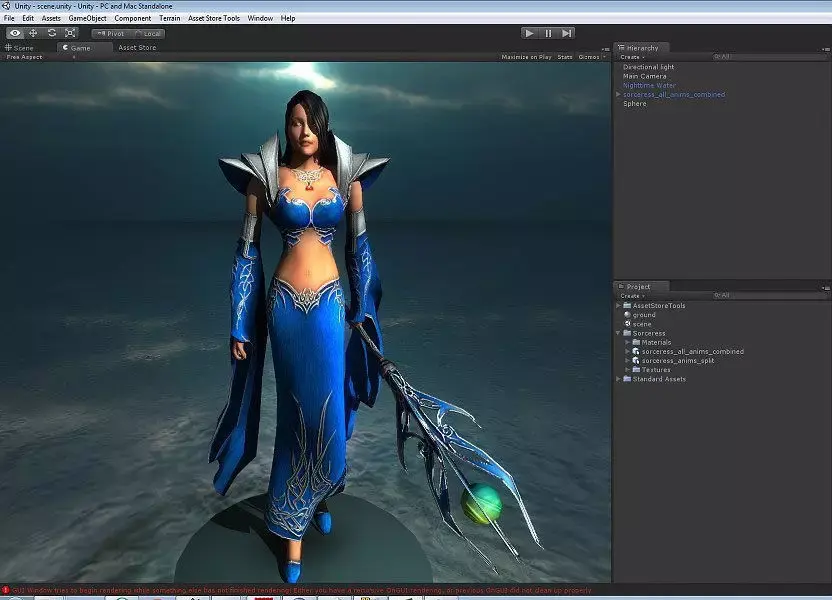This screenshot has width=832, height=600.
Task: Expand sorceress_anims_split asset
Action: (627, 360)
